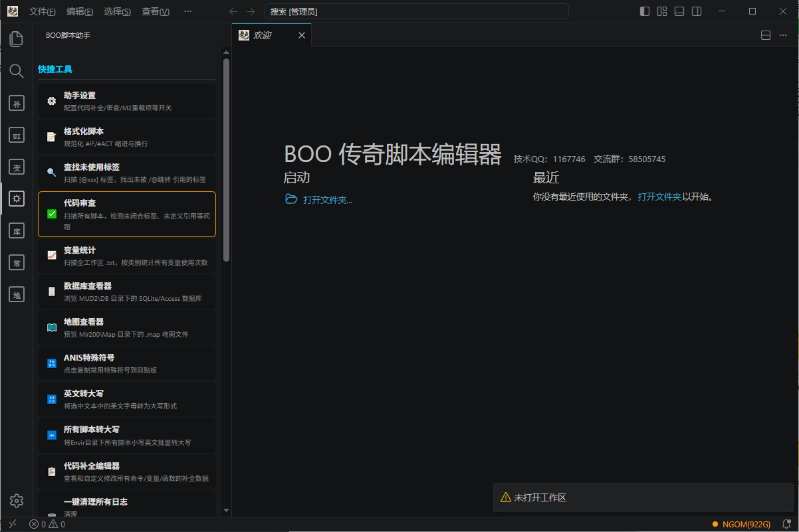Click the sidebar vertical scrollbar thumb
This screenshot has height=532, width=799.
click(x=226, y=159)
